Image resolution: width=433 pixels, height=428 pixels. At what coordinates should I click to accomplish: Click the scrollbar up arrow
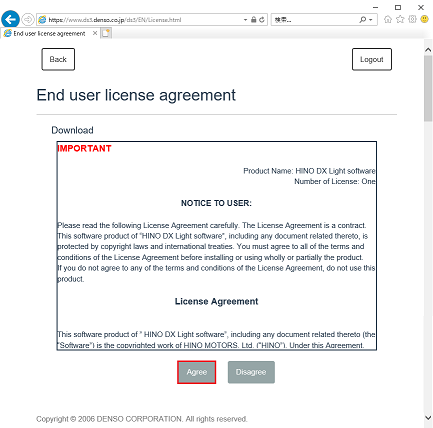[x=428, y=50]
